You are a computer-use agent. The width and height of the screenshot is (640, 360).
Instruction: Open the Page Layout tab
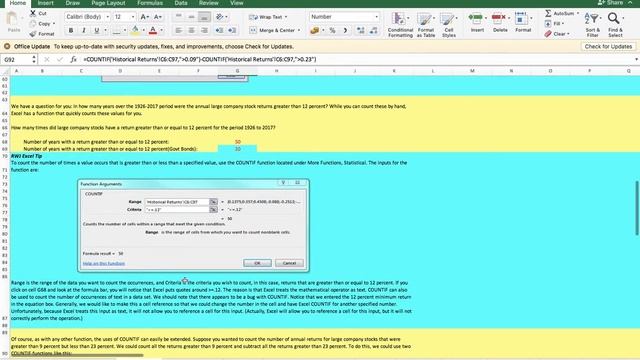click(x=108, y=3)
